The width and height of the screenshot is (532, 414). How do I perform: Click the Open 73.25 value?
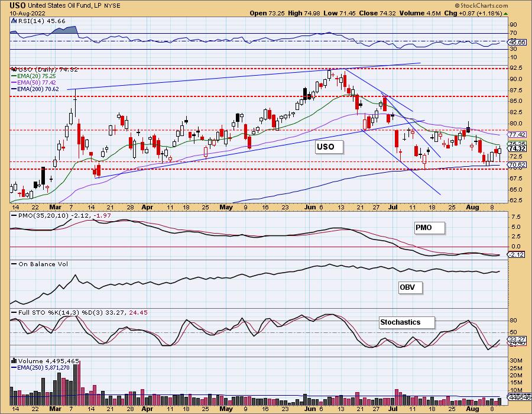267,13
